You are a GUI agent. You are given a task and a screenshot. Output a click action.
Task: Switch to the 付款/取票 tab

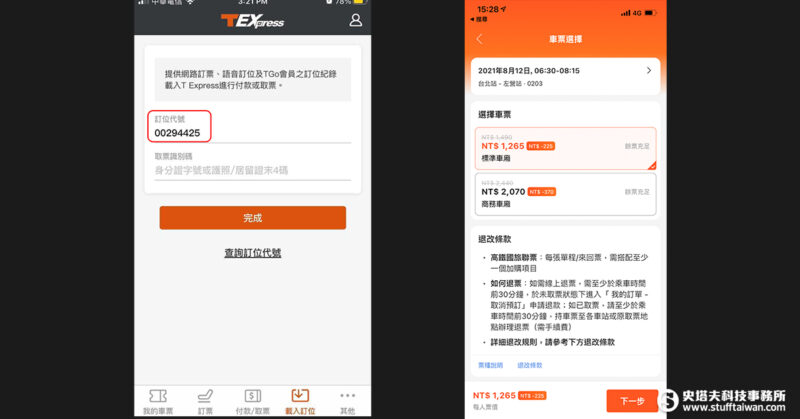pyautogui.click(x=253, y=402)
